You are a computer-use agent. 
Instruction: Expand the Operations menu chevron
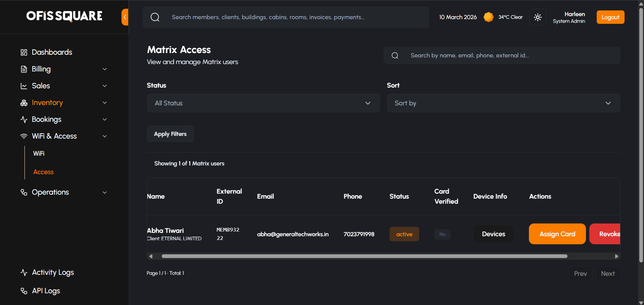tap(105, 193)
